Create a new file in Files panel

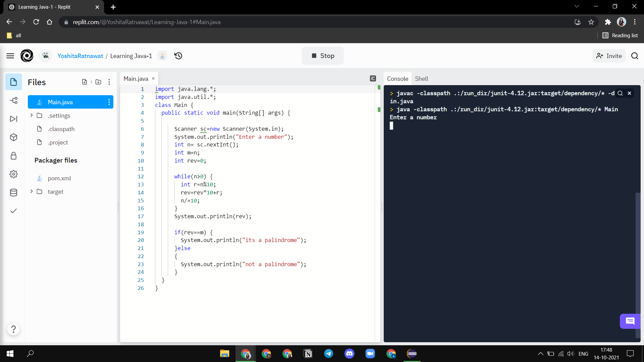tap(85, 81)
